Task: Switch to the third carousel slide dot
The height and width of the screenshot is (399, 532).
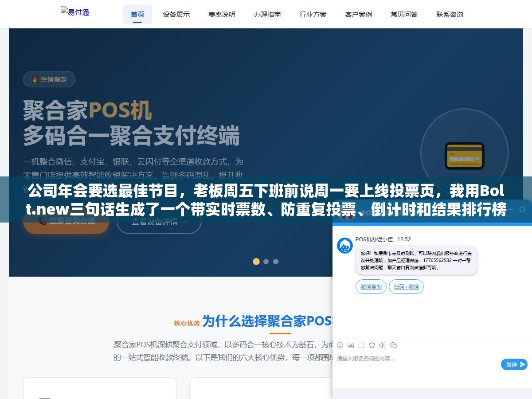Action: pos(276,262)
